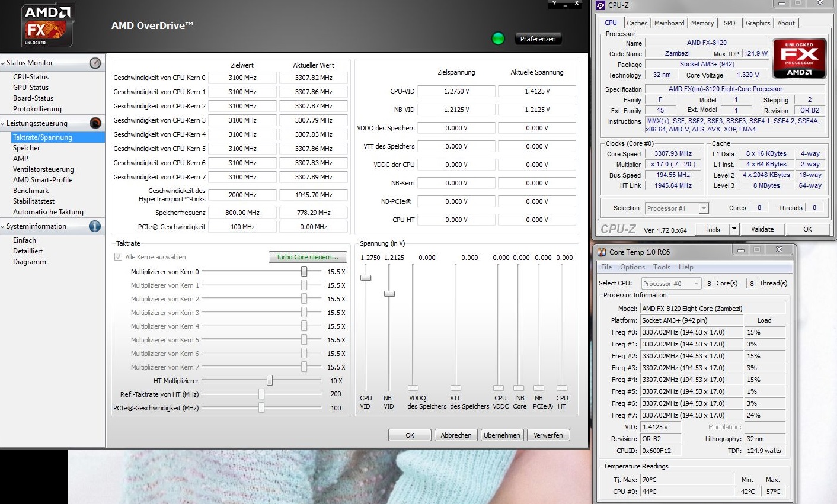The image size is (837, 504).
Task: Click the Speicherfrequenz Zielwert field
Action: pos(242,213)
